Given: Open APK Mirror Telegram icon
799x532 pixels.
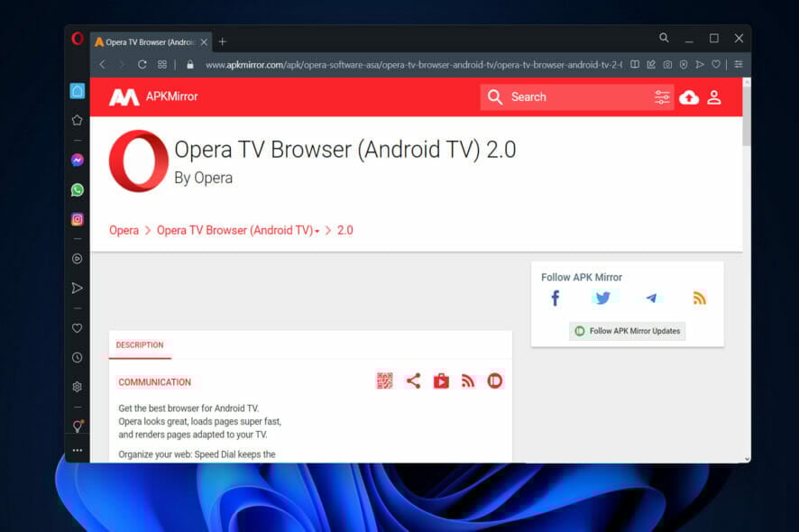Looking at the screenshot, I should [x=651, y=298].
